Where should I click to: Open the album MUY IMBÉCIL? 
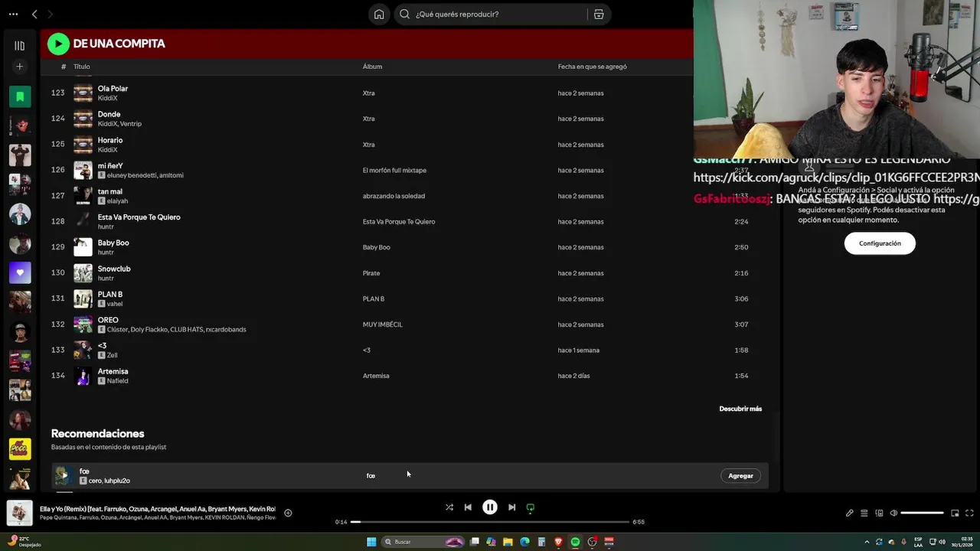pyautogui.click(x=382, y=324)
